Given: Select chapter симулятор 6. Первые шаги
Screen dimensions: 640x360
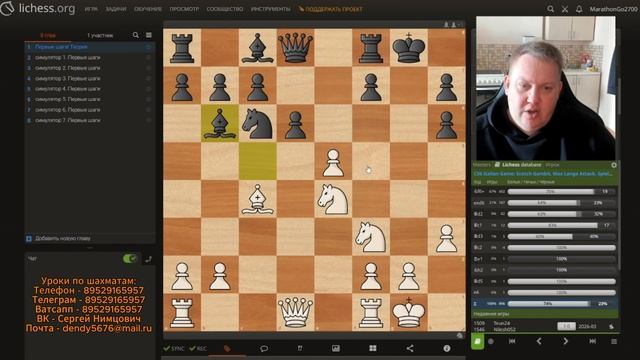Looking at the screenshot, I should click(90, 110).
